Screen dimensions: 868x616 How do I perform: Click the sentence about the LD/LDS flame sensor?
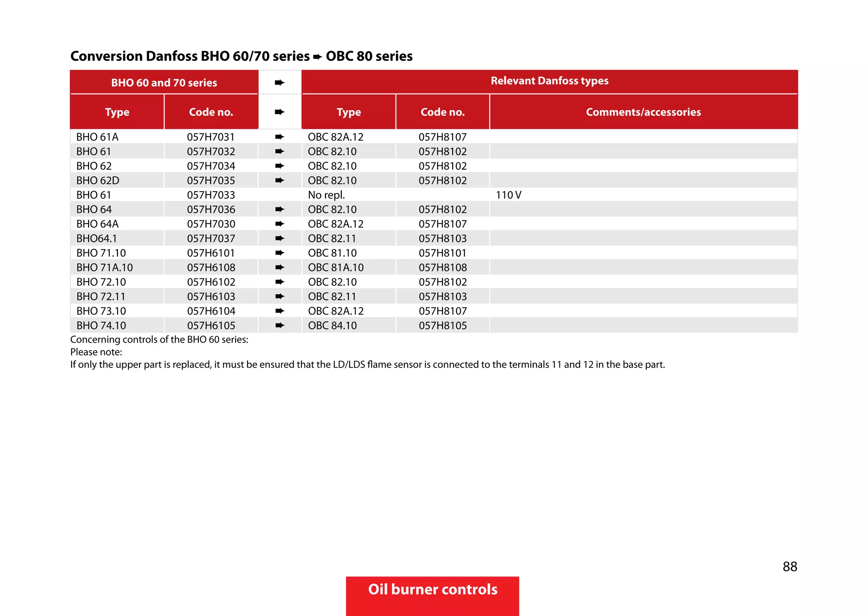pyautogui.click(x=367, y=365)
